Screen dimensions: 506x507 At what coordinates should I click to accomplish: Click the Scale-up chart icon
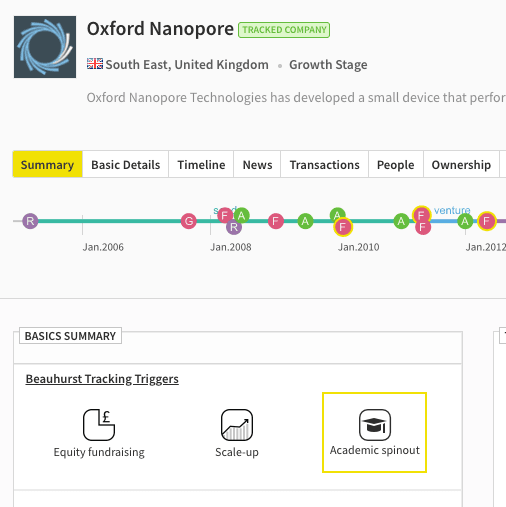237,425
